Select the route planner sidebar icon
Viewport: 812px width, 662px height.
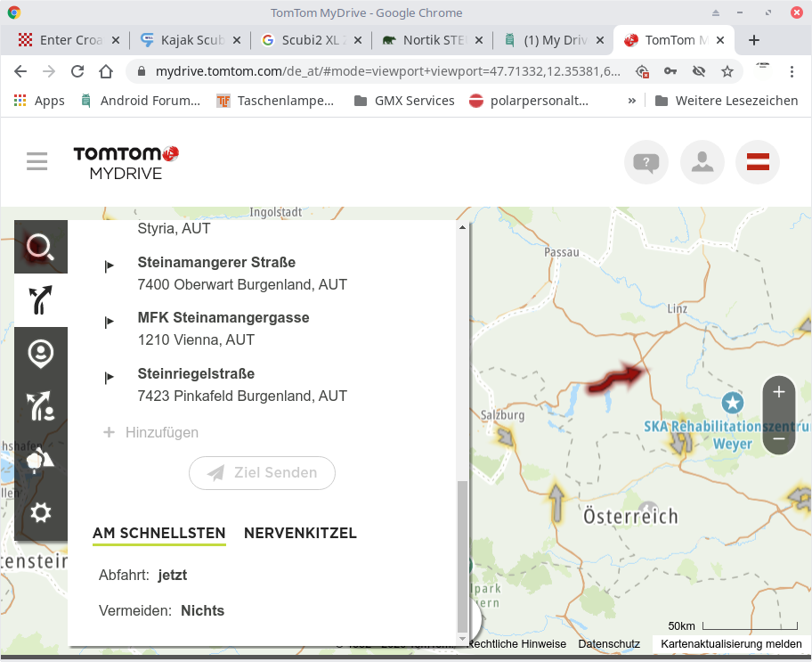click(x=40, y=300)
